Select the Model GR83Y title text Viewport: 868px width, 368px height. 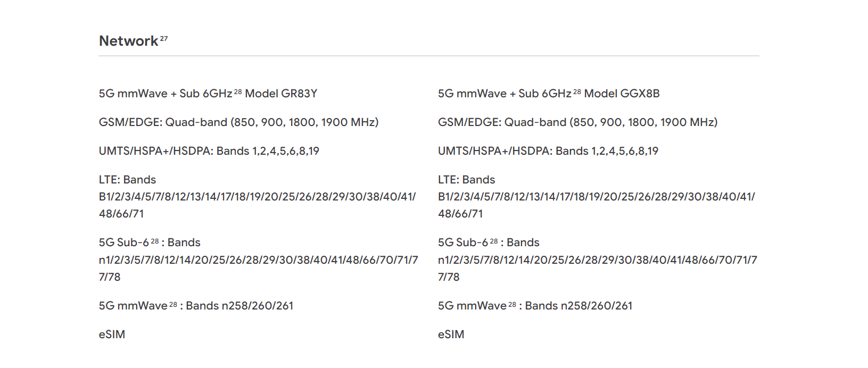point(281,94)
